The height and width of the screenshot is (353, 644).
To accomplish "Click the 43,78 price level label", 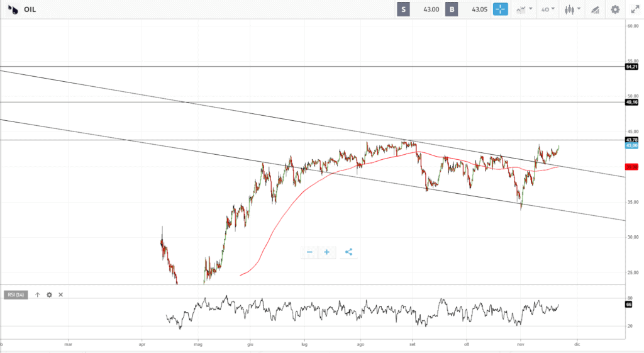I will 631,140.
